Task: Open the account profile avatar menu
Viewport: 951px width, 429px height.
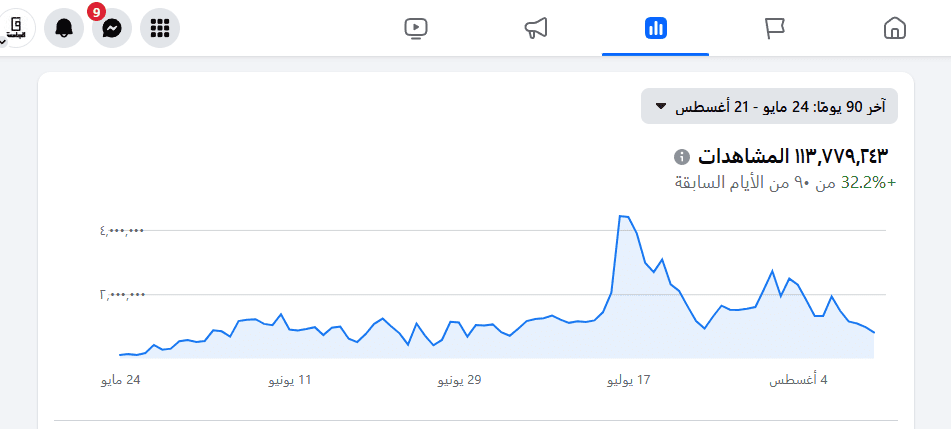Action: pos(16,28)
